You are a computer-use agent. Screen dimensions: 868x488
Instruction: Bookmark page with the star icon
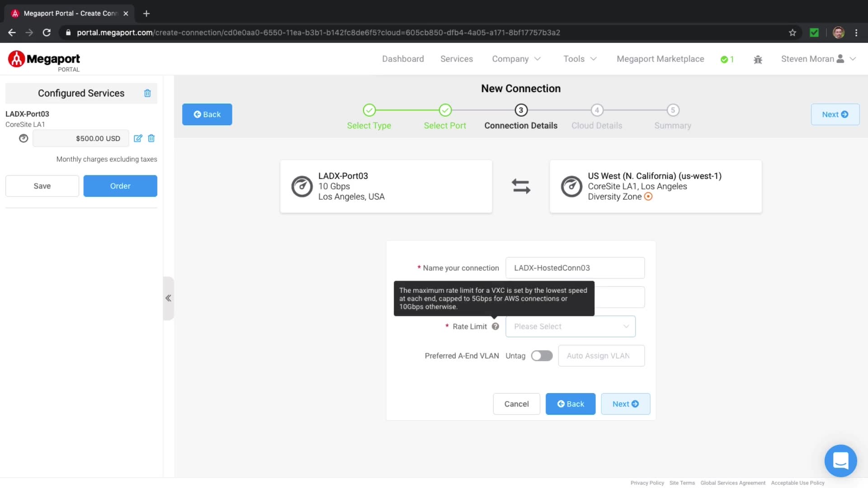point(793,33)
